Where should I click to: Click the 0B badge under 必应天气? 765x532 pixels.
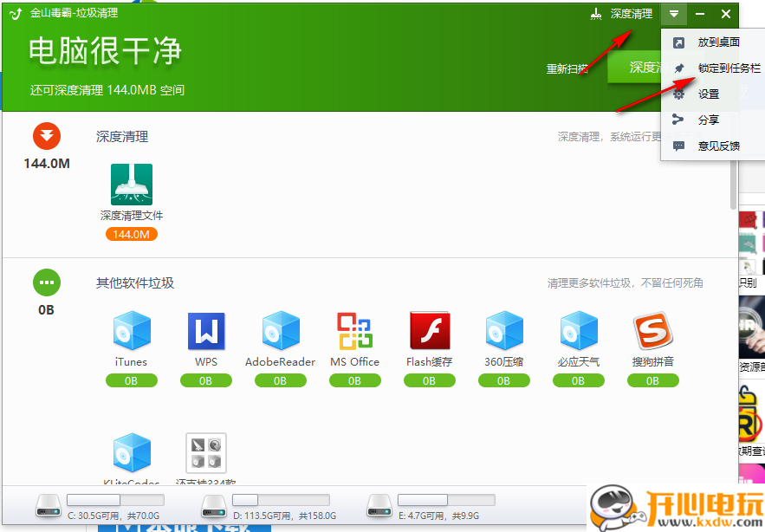(x=578, y=380)
